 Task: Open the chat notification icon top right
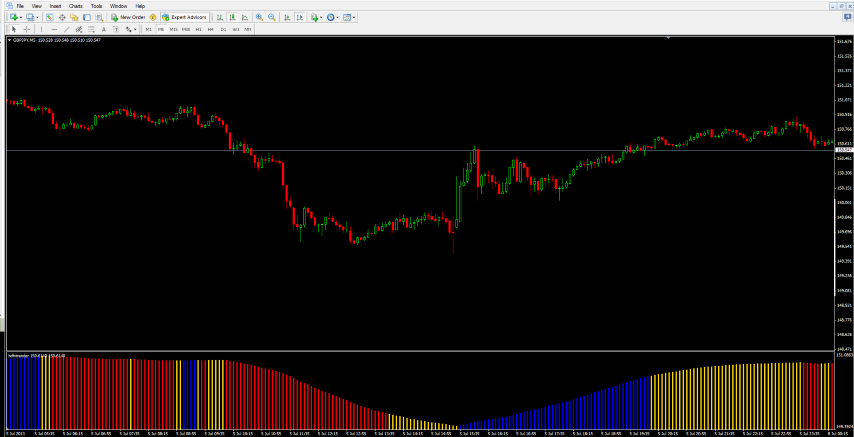tap(847, 17)
